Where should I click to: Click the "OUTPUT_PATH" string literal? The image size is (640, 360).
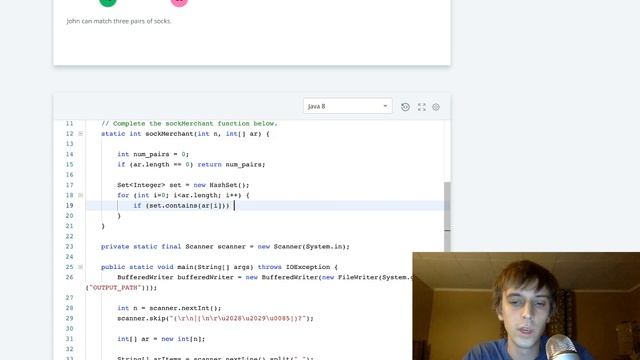click(x=116, y=288)
